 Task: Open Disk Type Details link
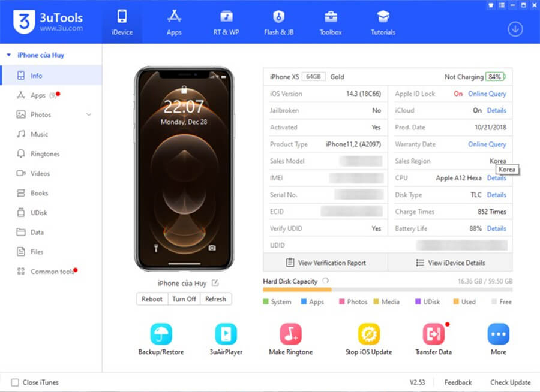tap(496, 195)
